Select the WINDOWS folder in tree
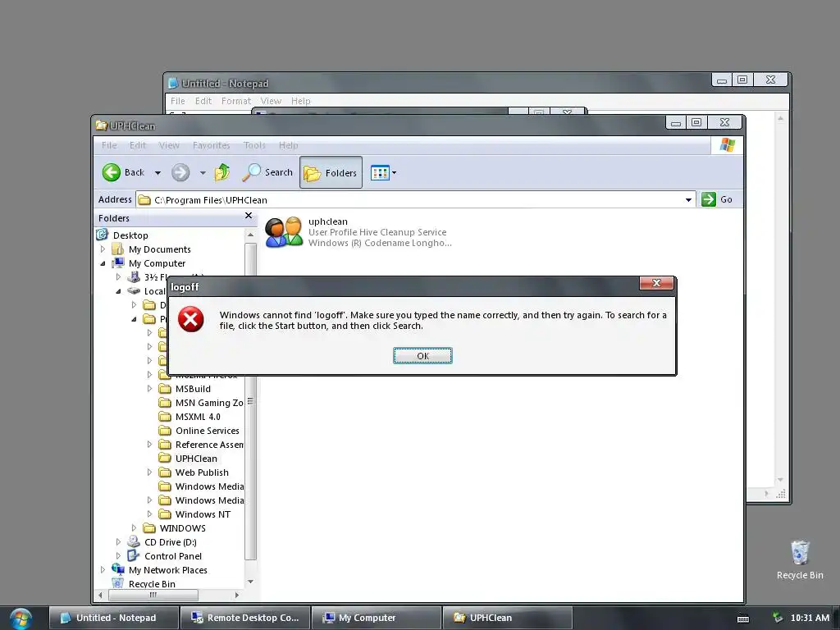The image size is (840, 630). (182, 527)
